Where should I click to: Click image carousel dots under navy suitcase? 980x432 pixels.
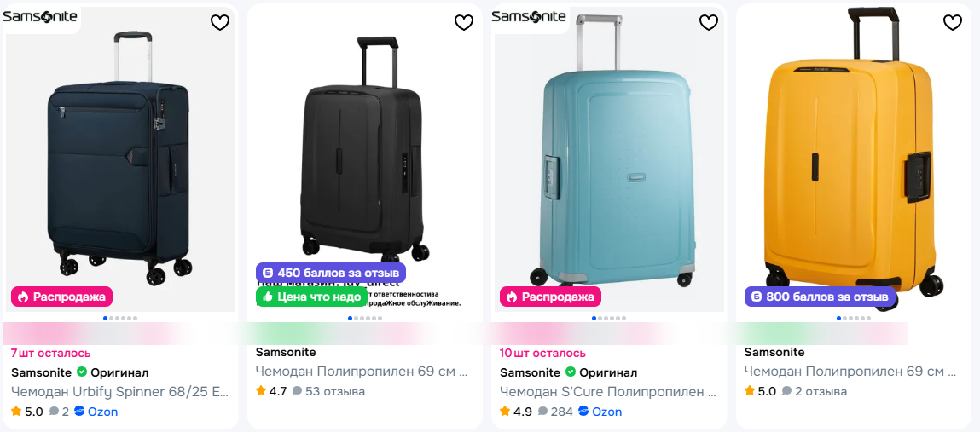(120, 318)
